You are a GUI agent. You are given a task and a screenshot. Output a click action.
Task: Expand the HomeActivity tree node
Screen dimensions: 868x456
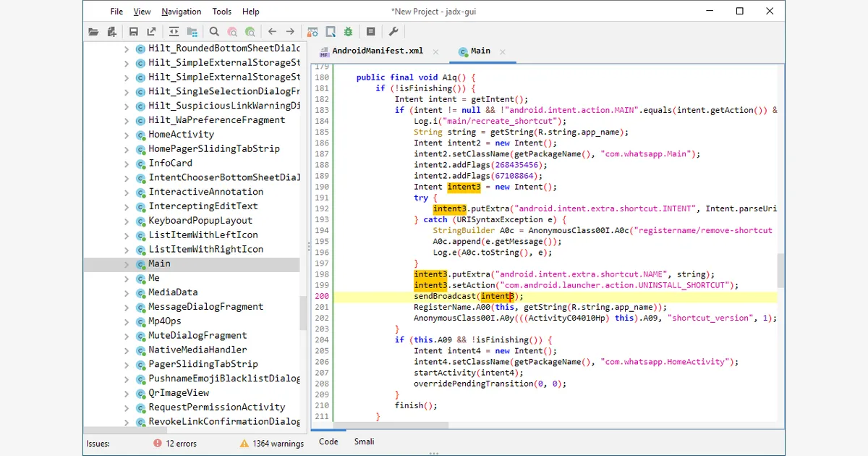coord(127,135)
